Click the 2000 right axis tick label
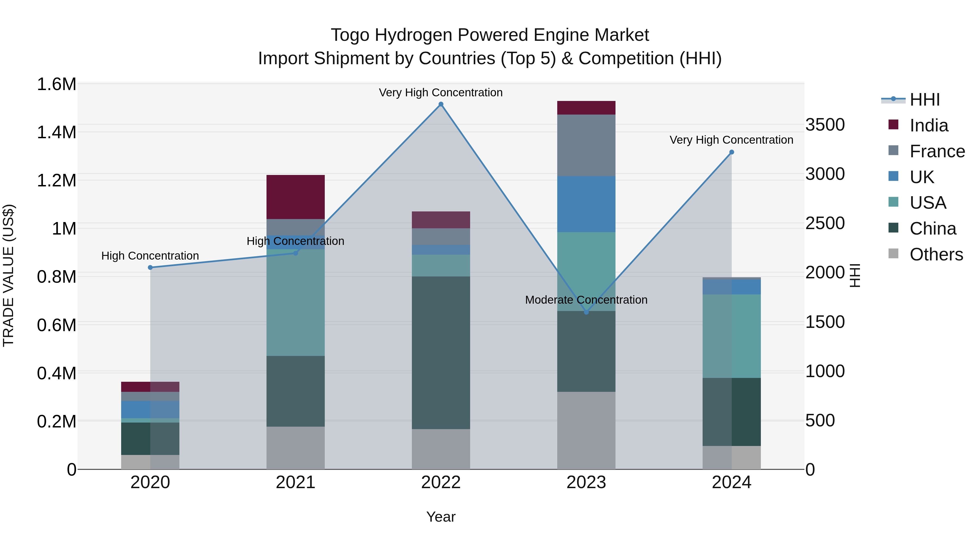980x551 pixels. point(825,273)
